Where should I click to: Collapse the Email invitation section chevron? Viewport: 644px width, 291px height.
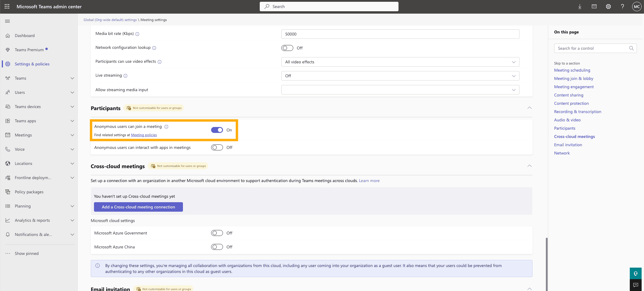[530, 289]
